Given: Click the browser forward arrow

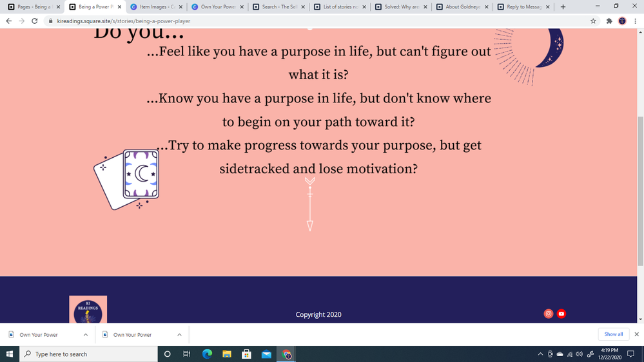Looking at the screenshot, I should (x=22, y=21).
